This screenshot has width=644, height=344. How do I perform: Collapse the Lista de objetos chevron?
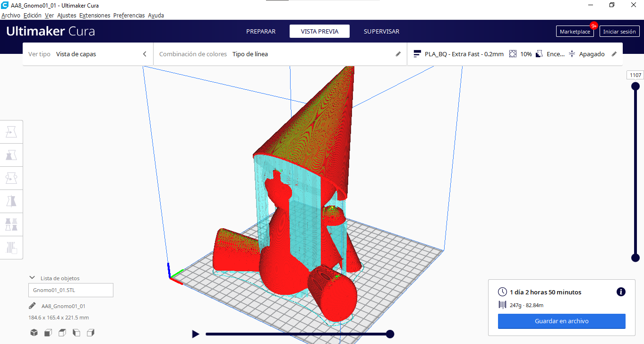coord(32,278)
